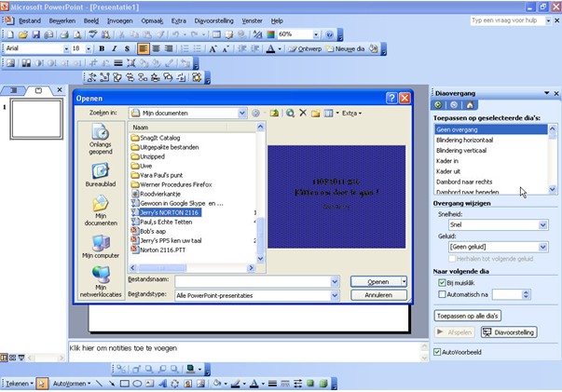Click the Onlangs geopend places icon
This screenshot has height=392, width=562.
[100, 142]
